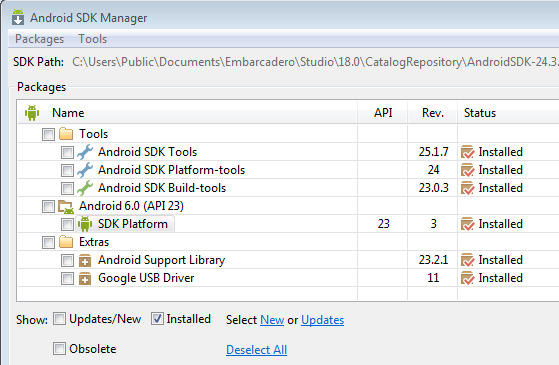Click the green wrench icon beside Android SDK Build-tools

pos(85,188)
